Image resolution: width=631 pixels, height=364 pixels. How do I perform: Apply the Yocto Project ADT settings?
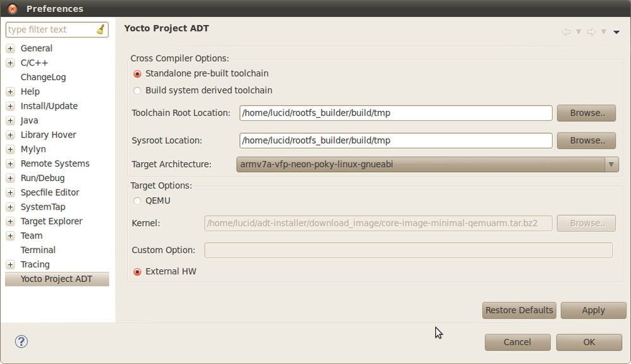pyautogui.click(x=593, y=310)
